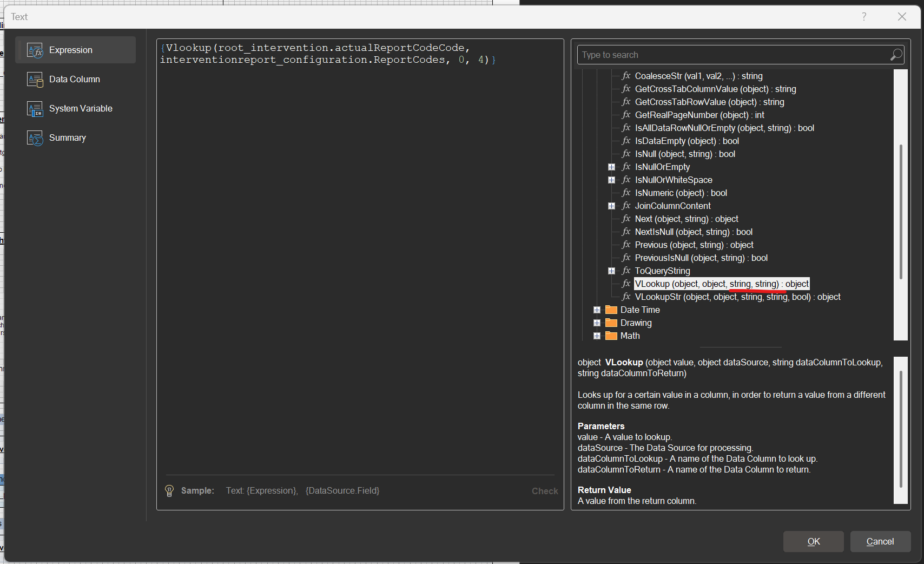
Task: Select NextIsNull function
Action: (694, 232)
